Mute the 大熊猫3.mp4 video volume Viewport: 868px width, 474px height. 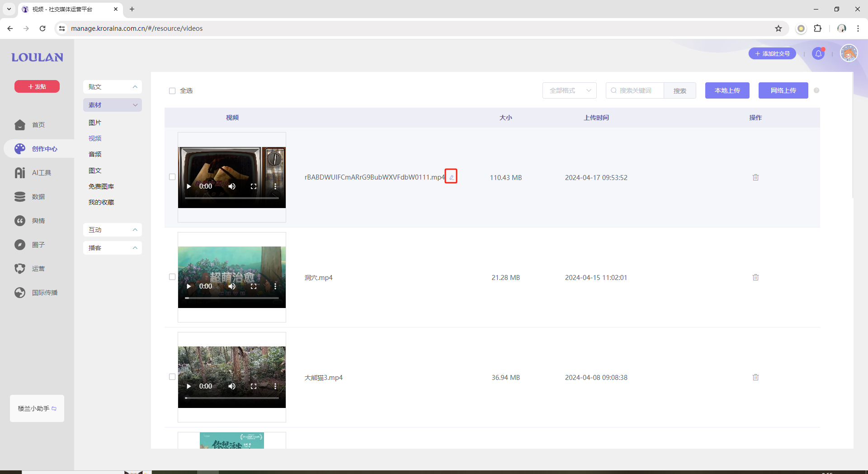click(232, 386)
